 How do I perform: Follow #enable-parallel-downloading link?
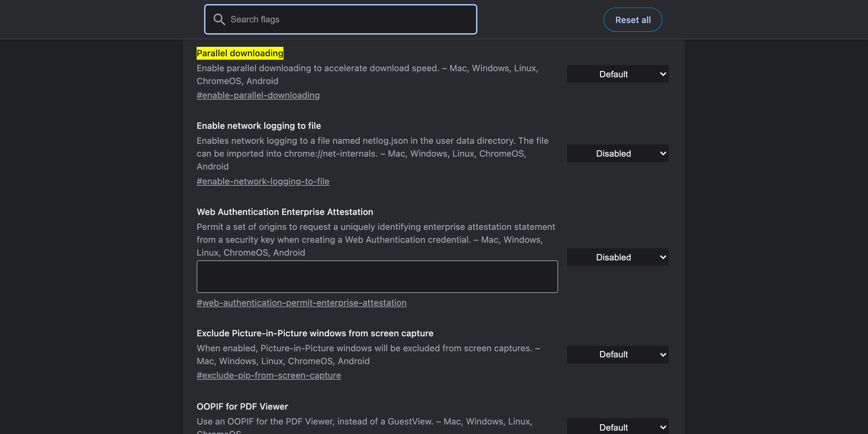258,95
